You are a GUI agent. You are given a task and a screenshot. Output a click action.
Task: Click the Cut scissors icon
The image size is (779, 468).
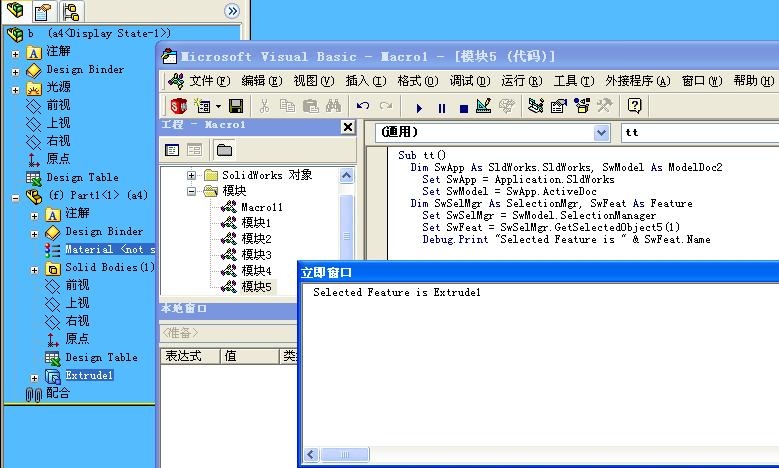click(x=264, y=106)
